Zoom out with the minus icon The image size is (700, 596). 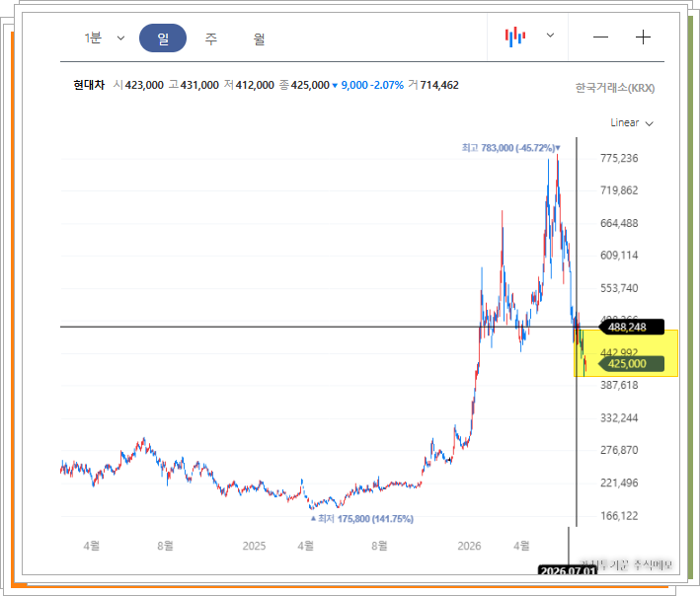[x=600, y=37]
